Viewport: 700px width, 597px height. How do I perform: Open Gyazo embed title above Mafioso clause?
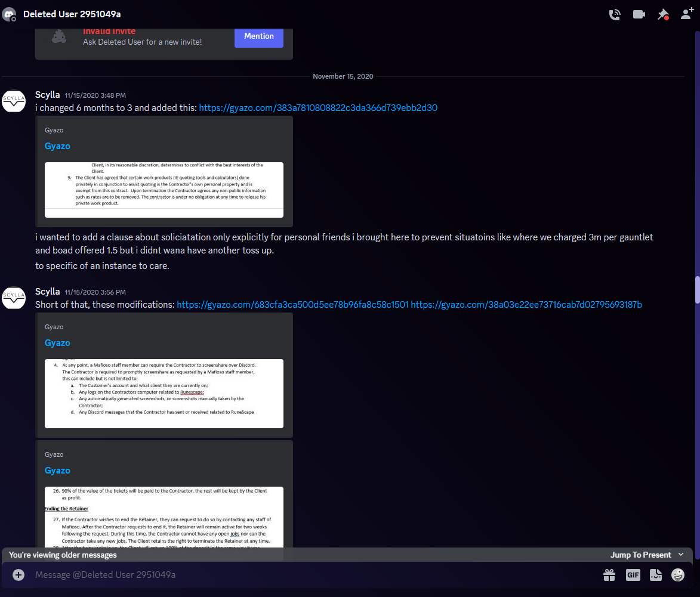pyautogui.click(x=57, y=343)
